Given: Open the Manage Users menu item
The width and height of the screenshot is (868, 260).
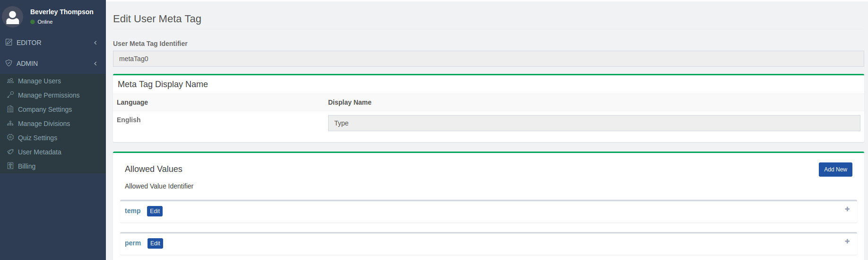Looking at the screenshot, I should click(x=39, y=81).
